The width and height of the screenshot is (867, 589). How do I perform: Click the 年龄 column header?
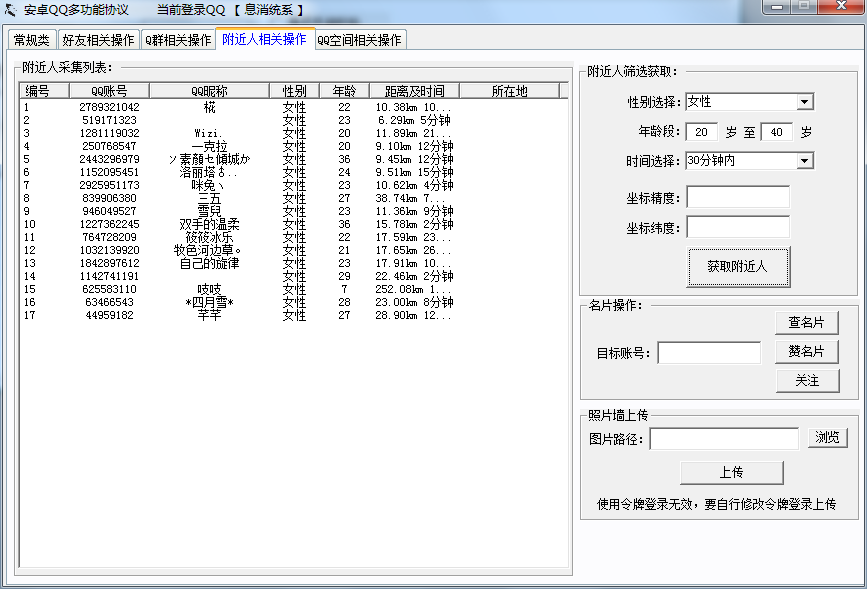(x=344, y=91)
